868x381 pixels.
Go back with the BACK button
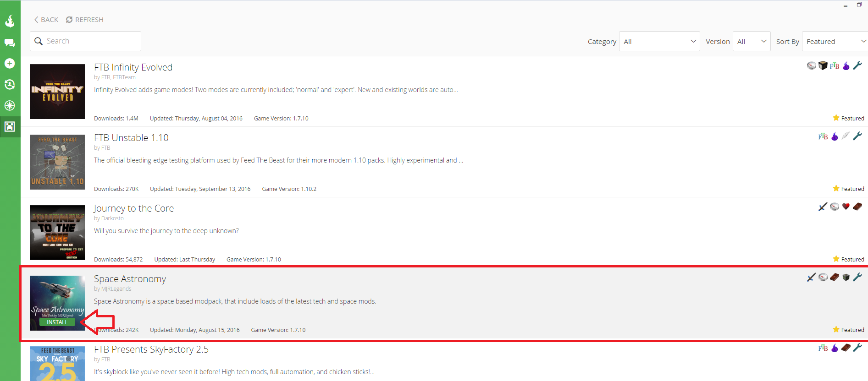[46, 20]
